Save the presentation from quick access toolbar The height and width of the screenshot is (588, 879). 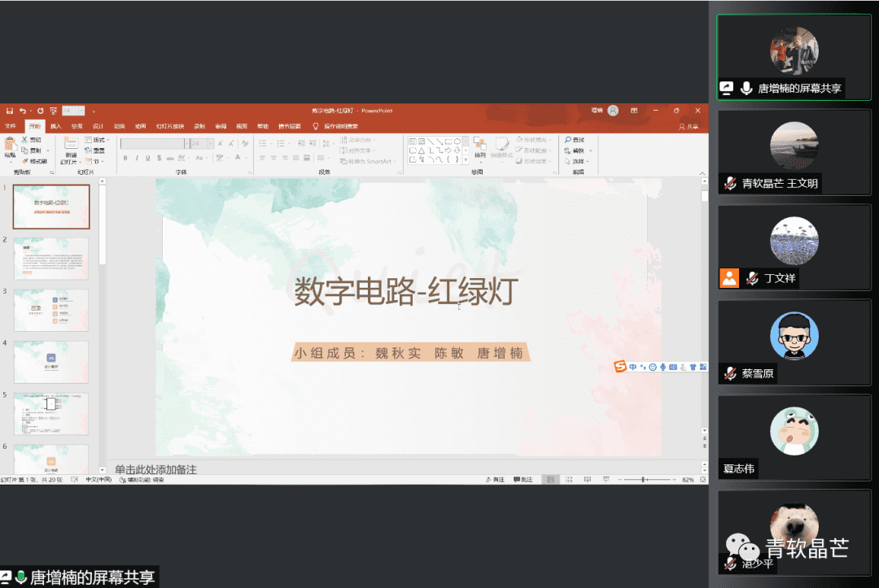[10, 111]
